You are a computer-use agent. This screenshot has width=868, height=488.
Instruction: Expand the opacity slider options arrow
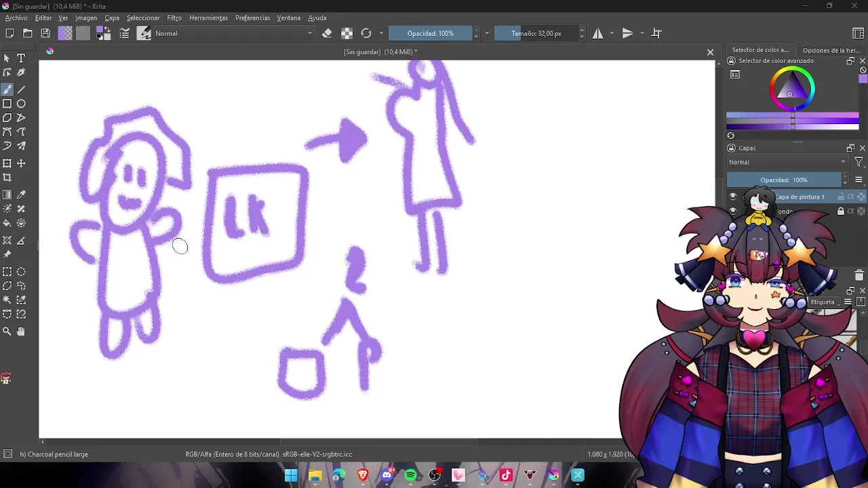[487, 33]
